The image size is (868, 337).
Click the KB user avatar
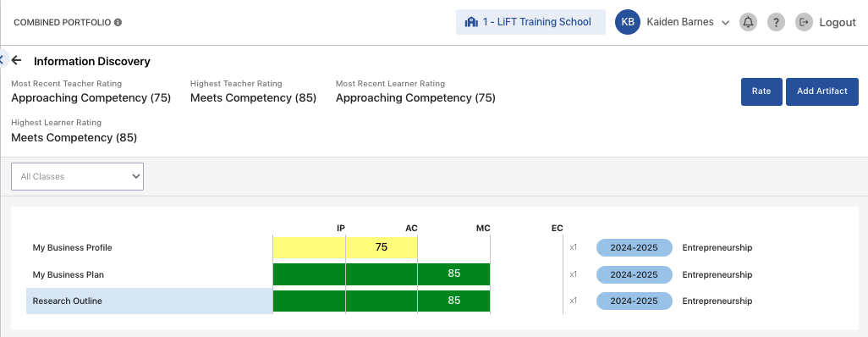627,22
